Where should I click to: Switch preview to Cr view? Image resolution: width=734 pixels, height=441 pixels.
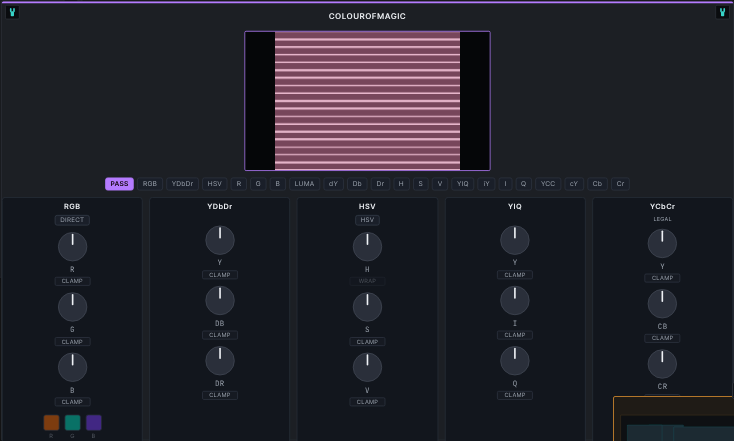coord(620,184)
